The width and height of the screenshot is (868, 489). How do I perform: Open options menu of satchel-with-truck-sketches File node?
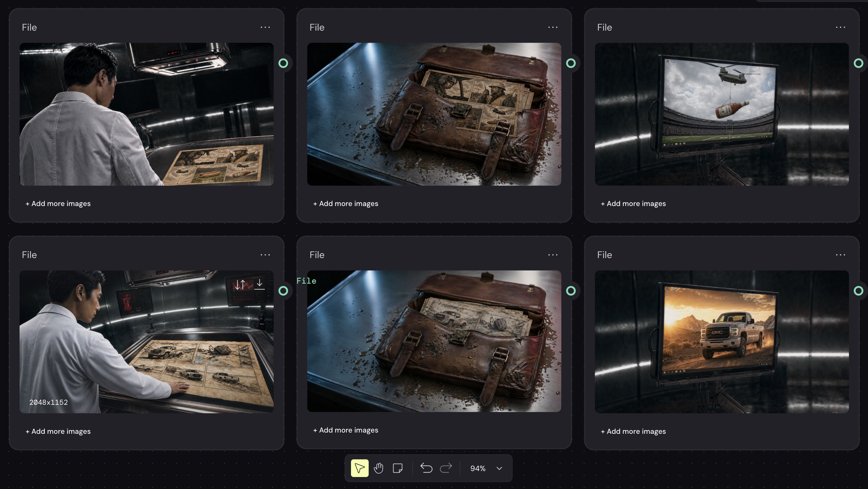click(553, 255)
